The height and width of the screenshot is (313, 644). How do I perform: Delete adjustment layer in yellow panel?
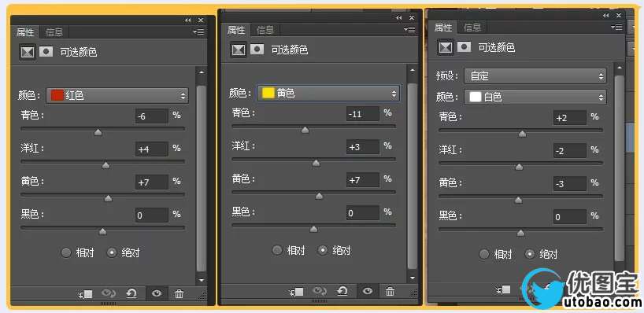tap(390, 292)
